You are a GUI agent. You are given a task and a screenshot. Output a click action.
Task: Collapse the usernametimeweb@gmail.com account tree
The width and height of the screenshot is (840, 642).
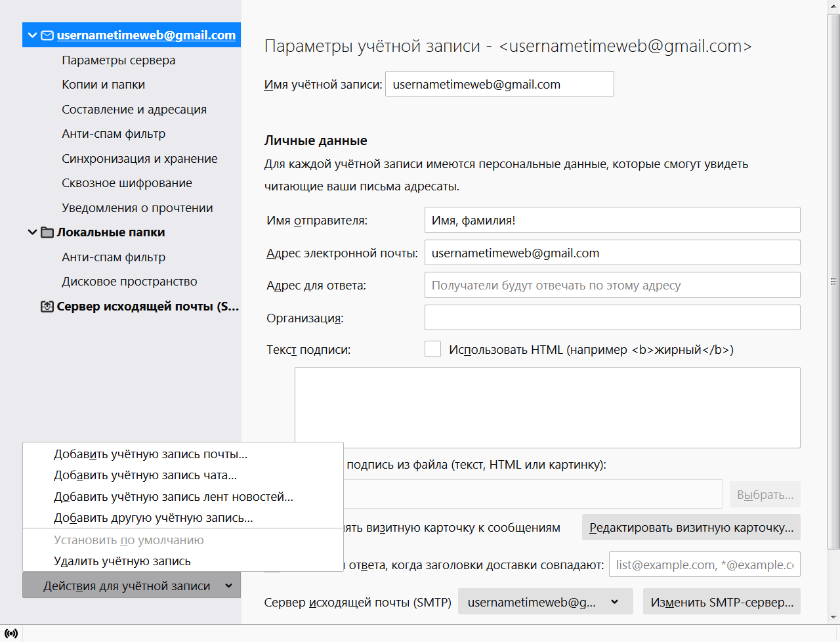(32, 35)
